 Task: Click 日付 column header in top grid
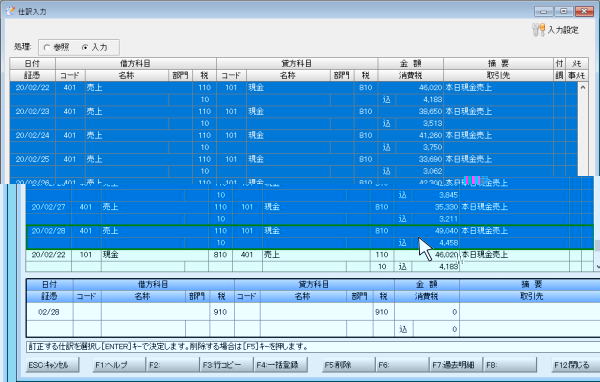point(33,64)
